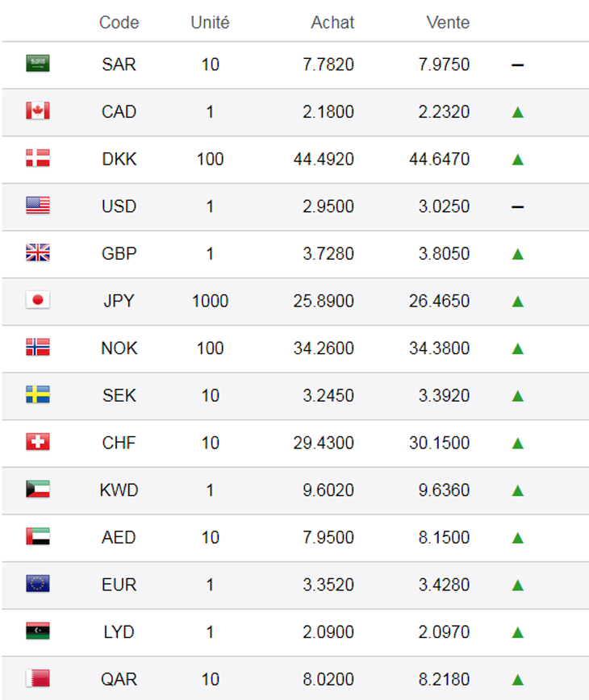This screenshot has width=589, height=700.
Task: Click the green trend arrow for QAR
Action: (518, 679)
